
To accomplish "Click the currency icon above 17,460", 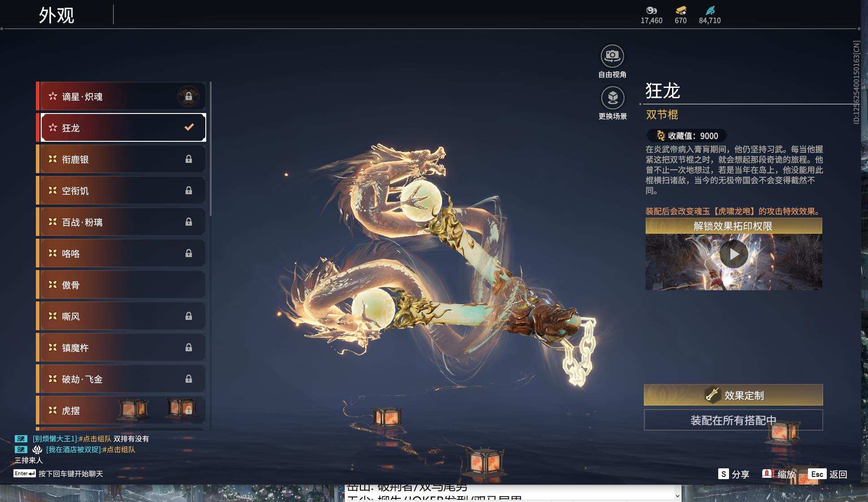I will pyautogui.click(x=651, y=10).
